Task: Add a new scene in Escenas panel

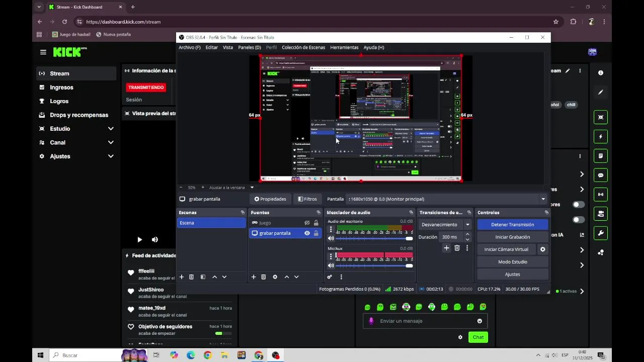Action: click(x=182, y=277)
